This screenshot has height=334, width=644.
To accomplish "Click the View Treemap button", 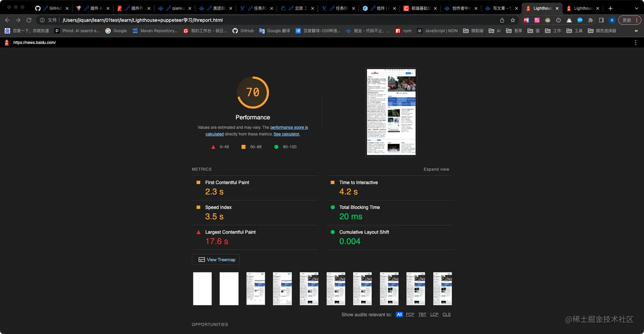I will coord(216,259).
